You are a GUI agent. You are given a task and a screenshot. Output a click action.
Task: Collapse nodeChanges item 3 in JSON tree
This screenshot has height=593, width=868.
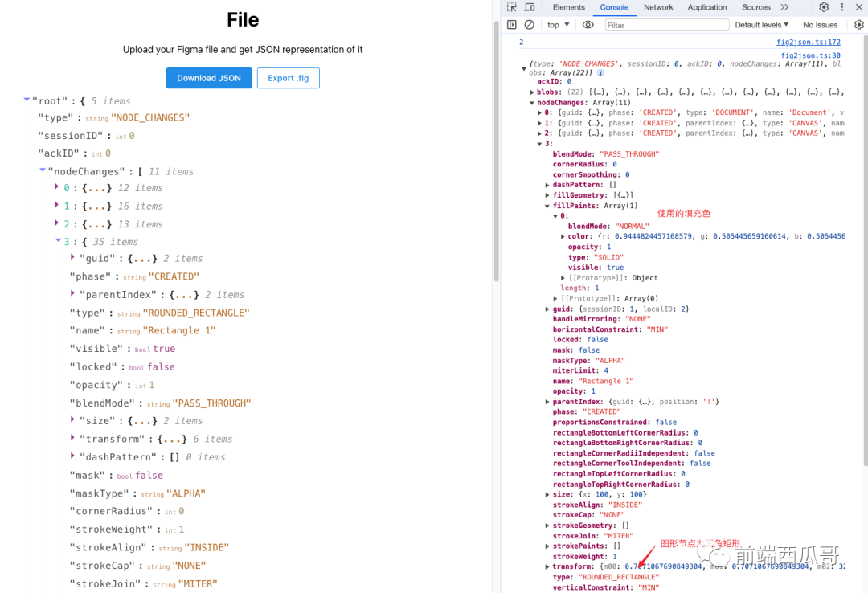pos(58,240)
